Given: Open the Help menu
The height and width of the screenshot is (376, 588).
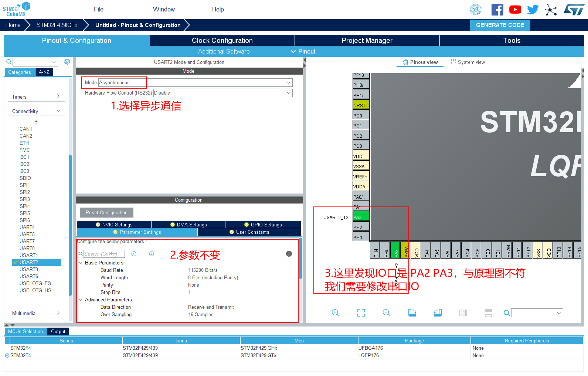Looking at the screenshot, I should click(x=218, y=9).
